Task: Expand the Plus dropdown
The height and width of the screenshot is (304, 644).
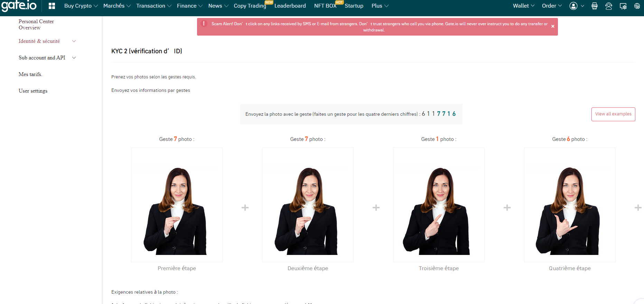Action: (380, 6)
